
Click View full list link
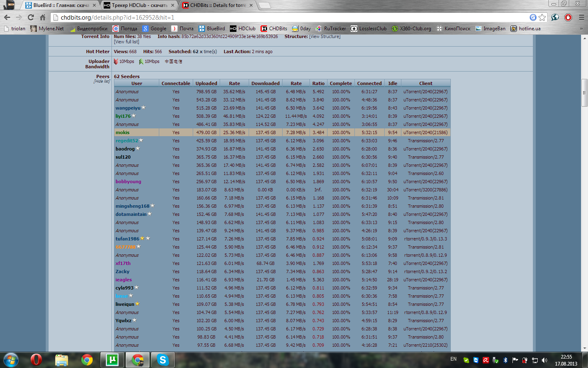pos(127,42)
